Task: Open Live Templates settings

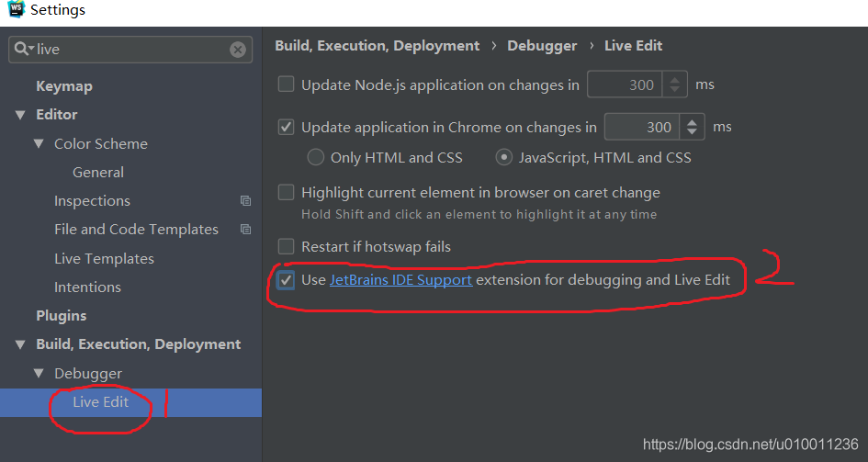Action: 104,258
